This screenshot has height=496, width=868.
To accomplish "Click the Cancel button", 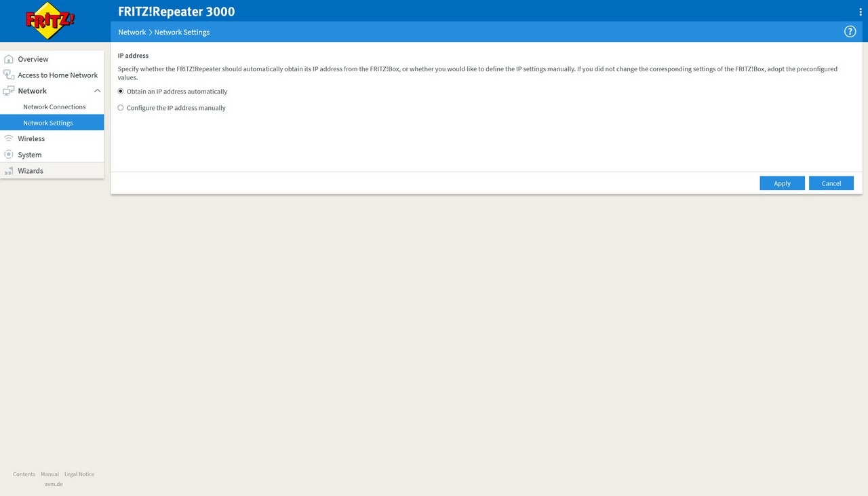I will (x=831, y=183).
